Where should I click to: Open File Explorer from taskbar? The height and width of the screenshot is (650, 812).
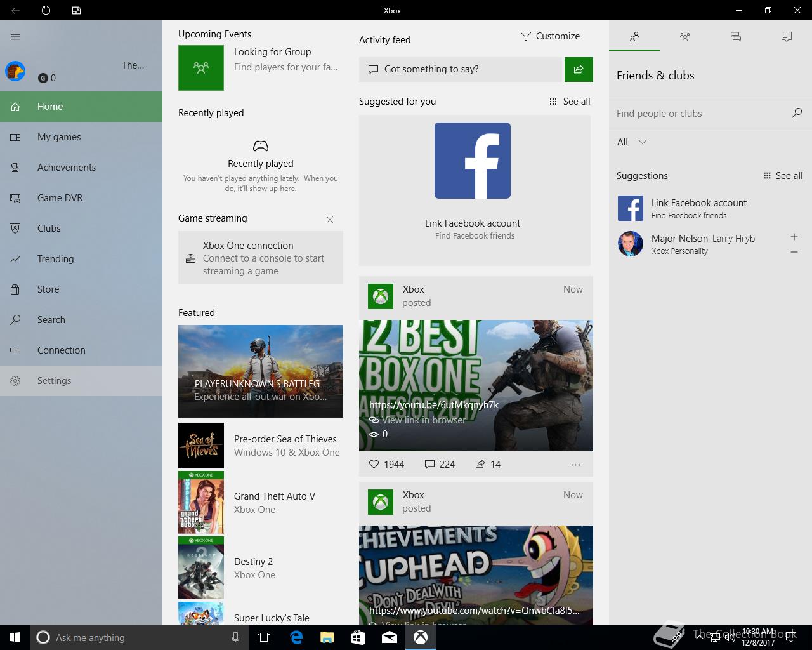(x=327, y=637)
